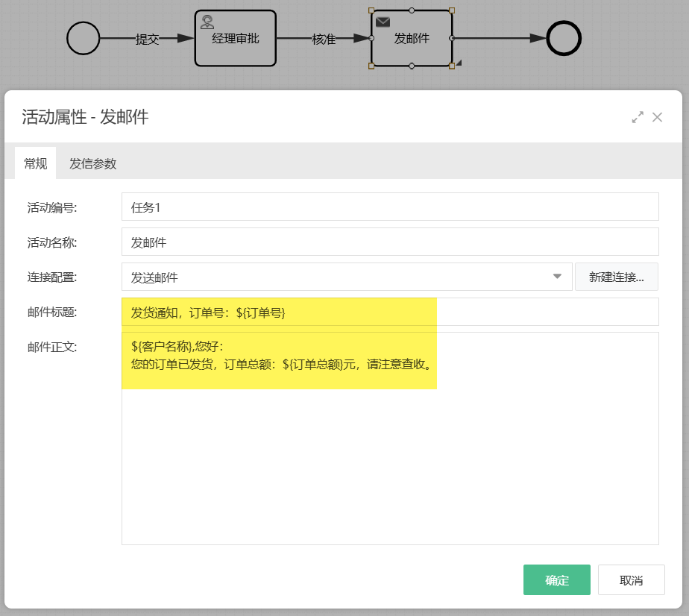This screenshot has height=616, width=689.
Task: Click the expand dialog arrows icon
Action: pyautogui.click(x=638, y=117)
